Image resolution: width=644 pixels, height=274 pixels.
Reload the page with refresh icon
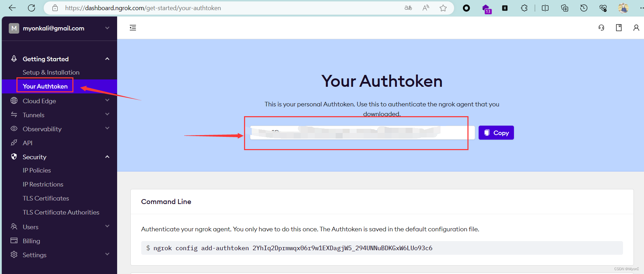tap(31, 8)
